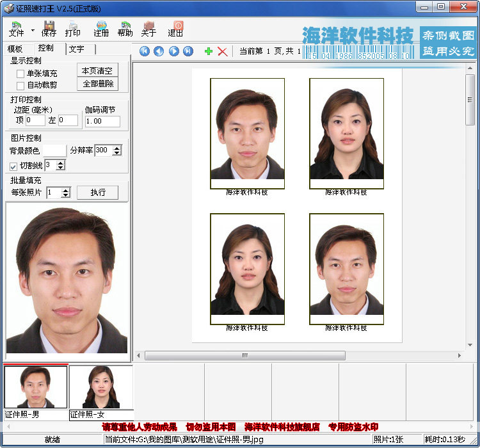Click horizontal scrollbar right arrow

point(459,356)
